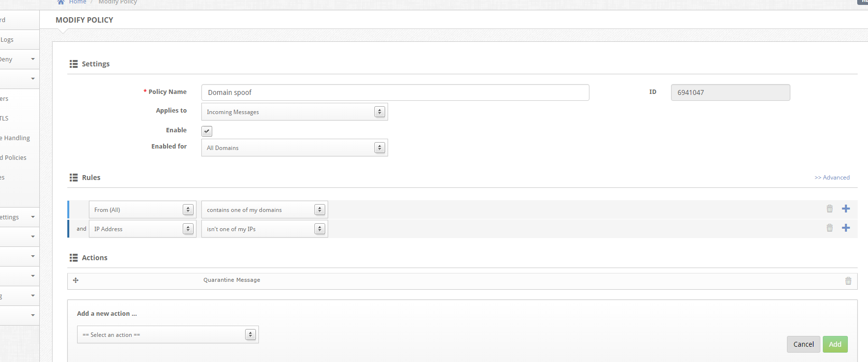Add a rule after IP Address row
This screenshot has width=868, height=362.
(846, 228)
